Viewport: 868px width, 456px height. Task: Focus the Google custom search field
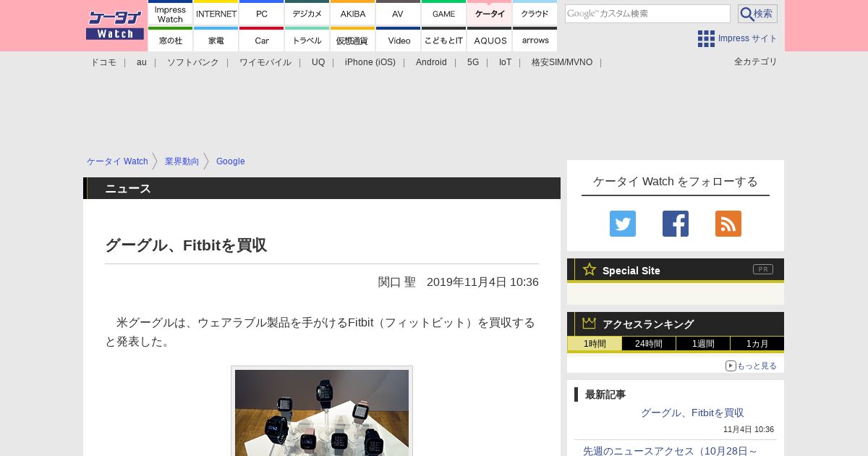click(x=647, y=14)
